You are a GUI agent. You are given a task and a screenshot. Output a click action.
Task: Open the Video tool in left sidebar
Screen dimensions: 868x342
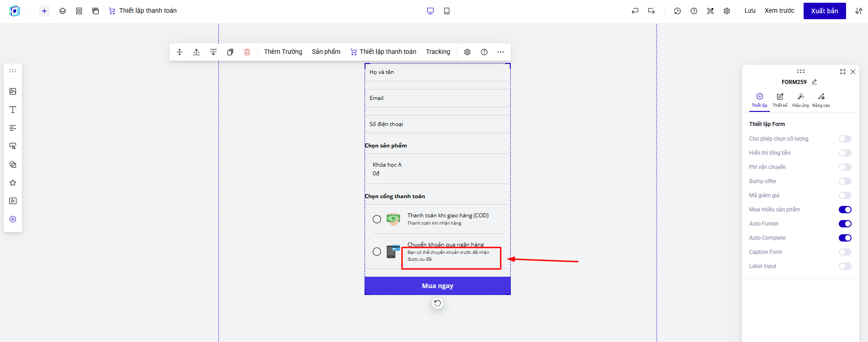pyautogui.click(x=13, y=201)
